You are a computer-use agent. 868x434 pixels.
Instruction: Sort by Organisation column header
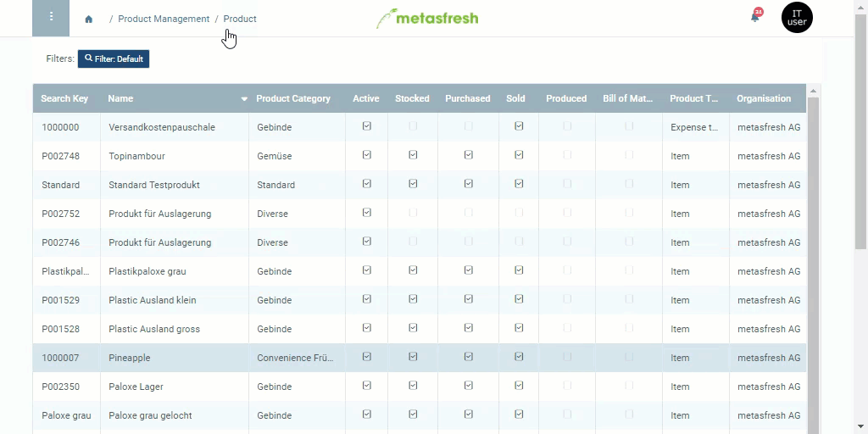tap(764, 98)
